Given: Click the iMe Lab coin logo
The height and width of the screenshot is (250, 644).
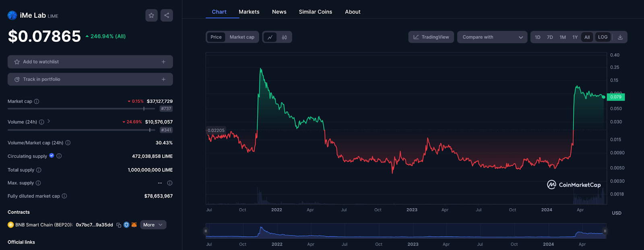Looking at the screenshot, I should tap(12, 15).
